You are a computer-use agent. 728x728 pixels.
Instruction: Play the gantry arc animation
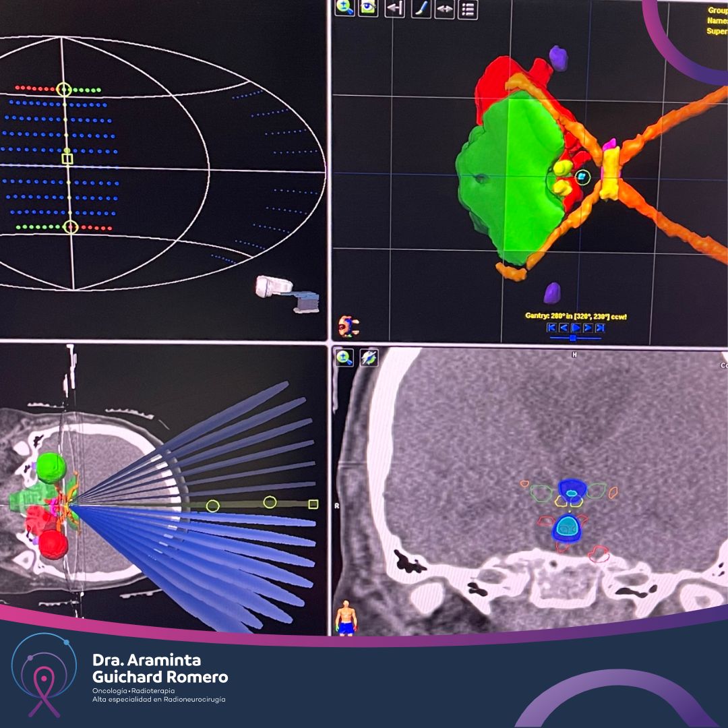576,328
